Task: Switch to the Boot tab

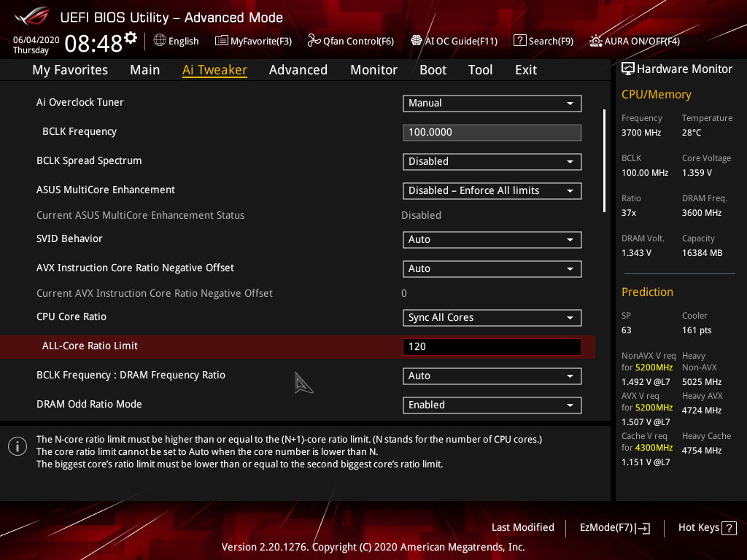Action: (x=433, y=69)
